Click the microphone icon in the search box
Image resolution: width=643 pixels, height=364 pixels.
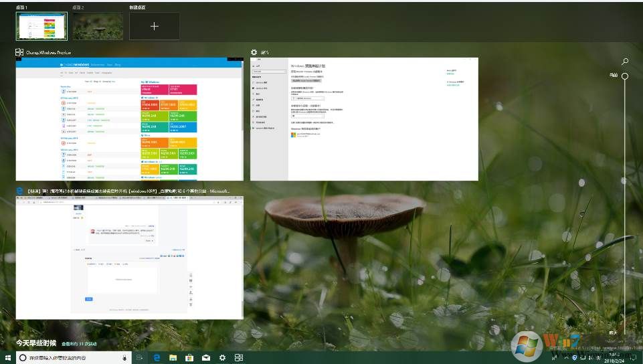click(126, 358)
